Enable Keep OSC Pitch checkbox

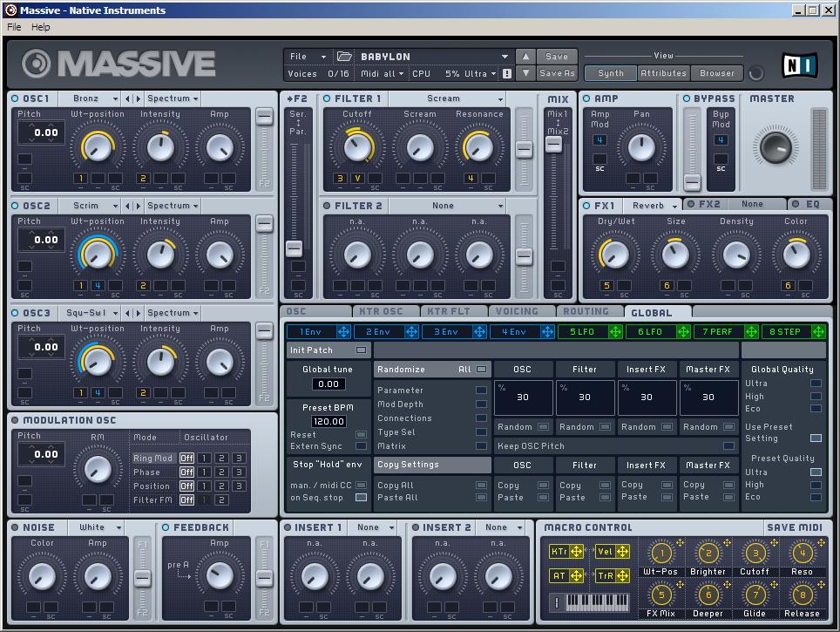[x=728, y=446]
